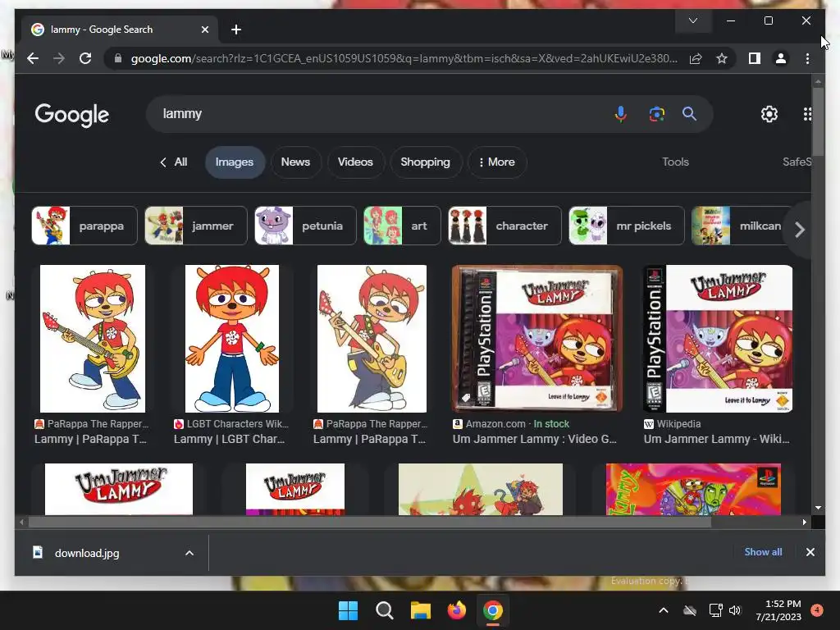This screenshot has width=840, height=630.
Task: Expand the More search options
Action: (x=496, y=162)
